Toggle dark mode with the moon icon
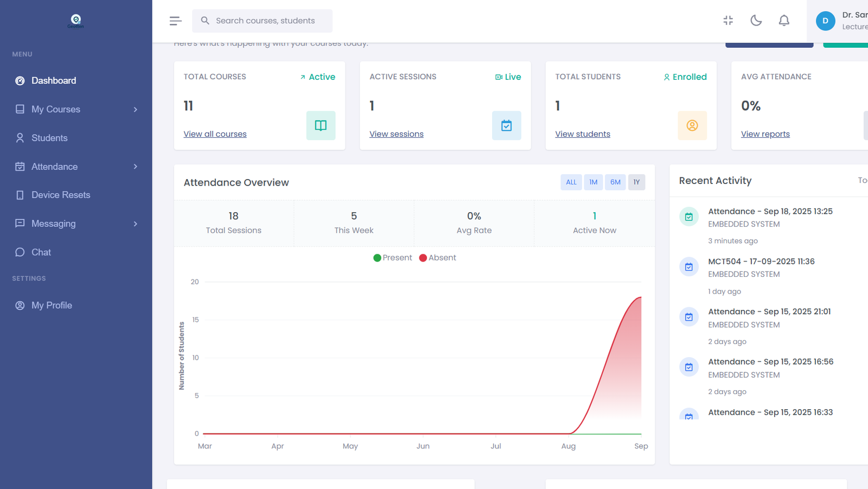This screenshot has width=868, height=489. point(756,21)
